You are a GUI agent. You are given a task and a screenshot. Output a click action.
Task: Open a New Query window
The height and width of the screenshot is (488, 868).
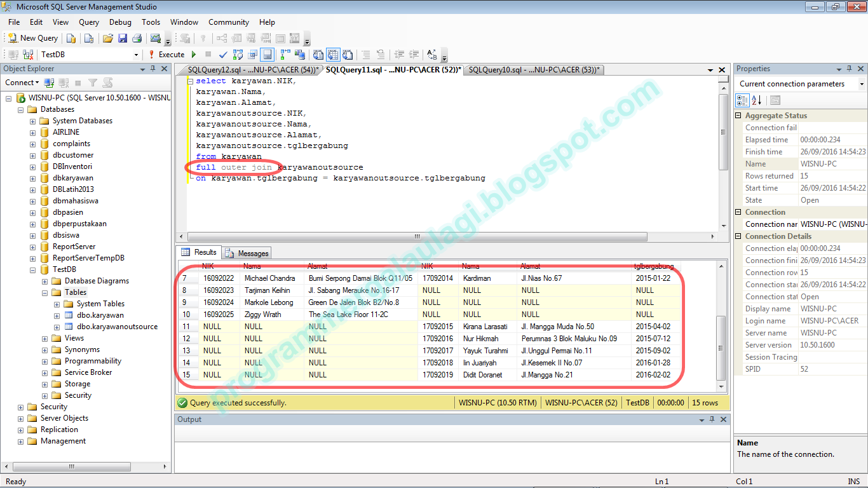[x=32, y=37]
